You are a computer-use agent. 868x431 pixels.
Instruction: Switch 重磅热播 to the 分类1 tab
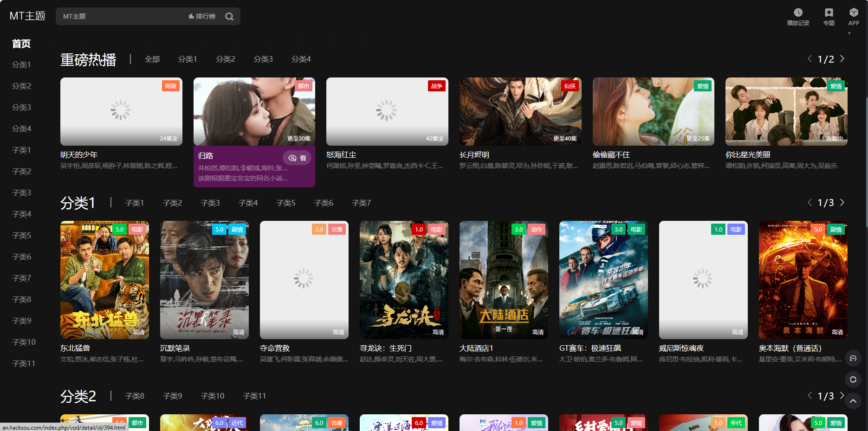188,59
